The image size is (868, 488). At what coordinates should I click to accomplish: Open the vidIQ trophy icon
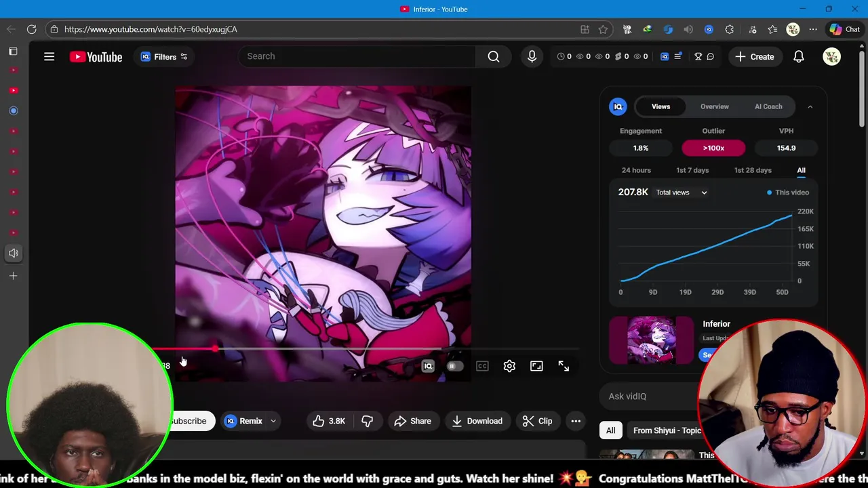(698, 56)
